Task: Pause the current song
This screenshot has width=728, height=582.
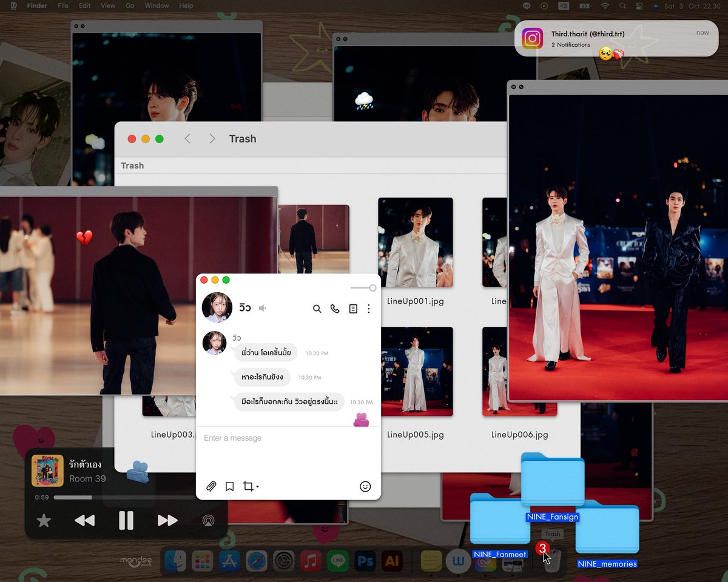Action: (x=126, y=520)
